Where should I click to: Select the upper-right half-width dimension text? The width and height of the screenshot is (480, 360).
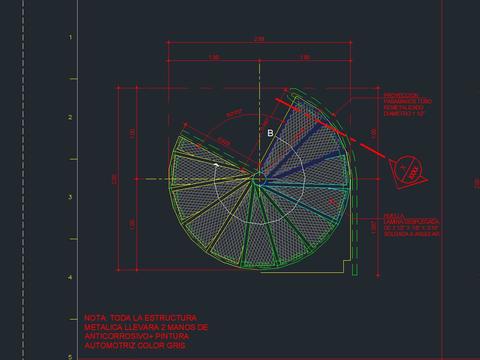click(x=305, y=57)
